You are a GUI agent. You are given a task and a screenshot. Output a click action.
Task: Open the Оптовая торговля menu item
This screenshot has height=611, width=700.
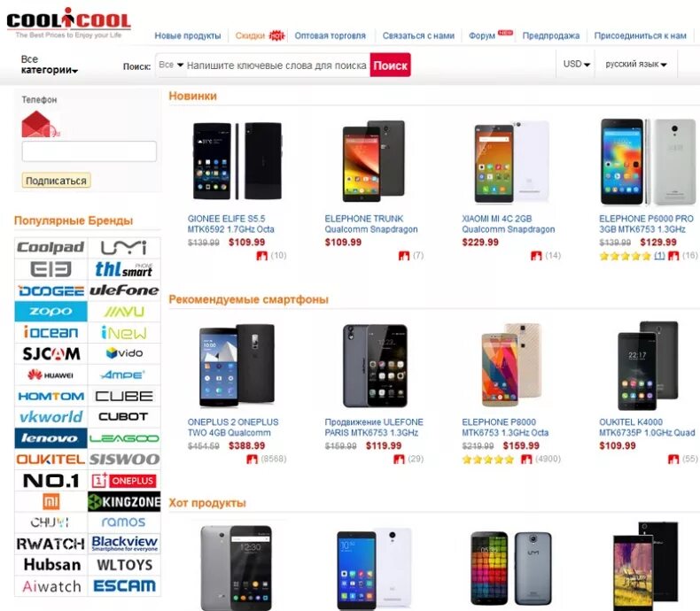330,35
